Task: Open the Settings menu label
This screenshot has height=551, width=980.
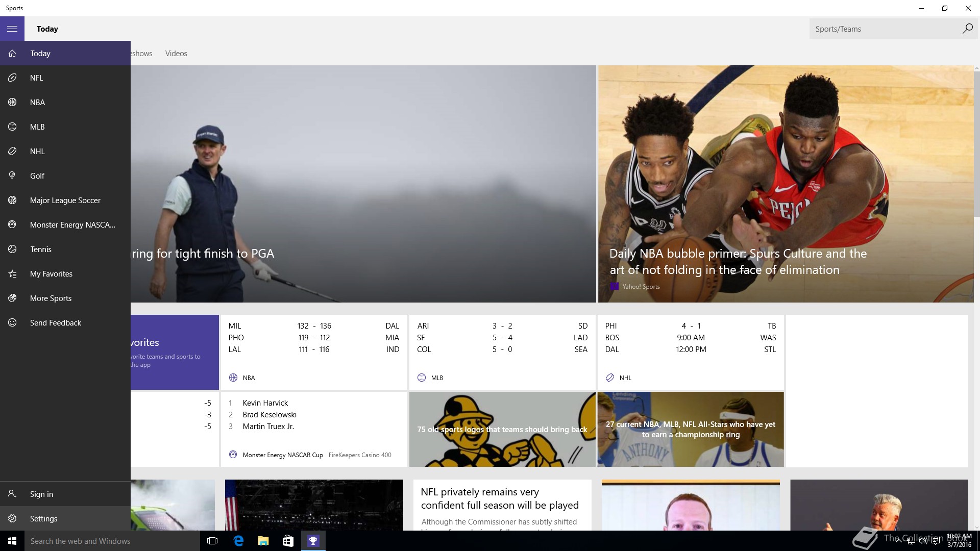Action: tap(43, 519)
